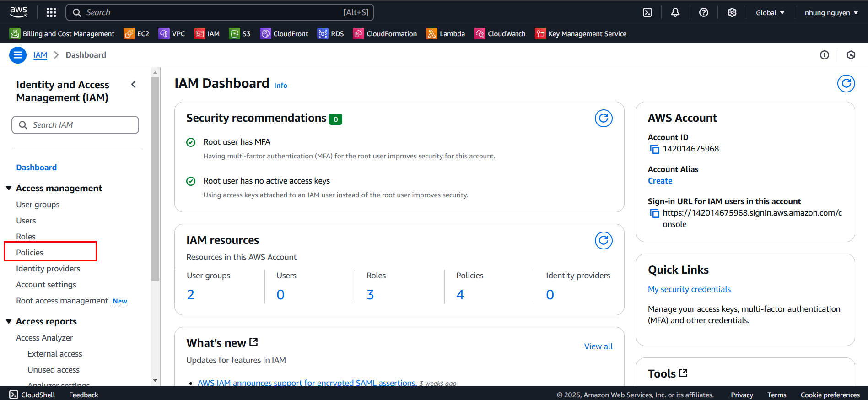Click the Users count 0
Image resolution: width=868 pixels, height=400 pixels.
pyautogui.click(x=280, y=295)
